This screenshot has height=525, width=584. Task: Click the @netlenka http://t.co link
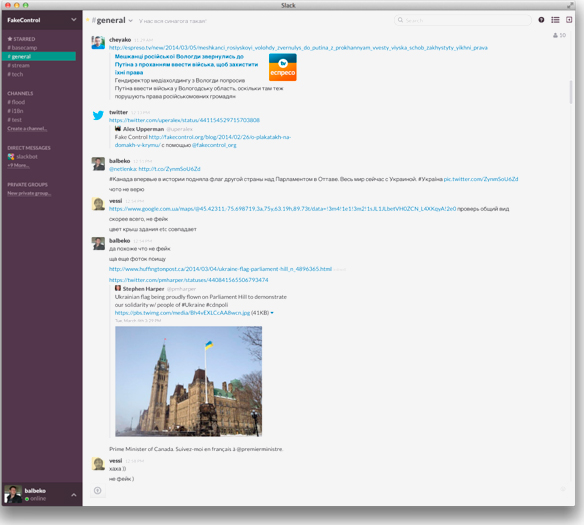155,169
